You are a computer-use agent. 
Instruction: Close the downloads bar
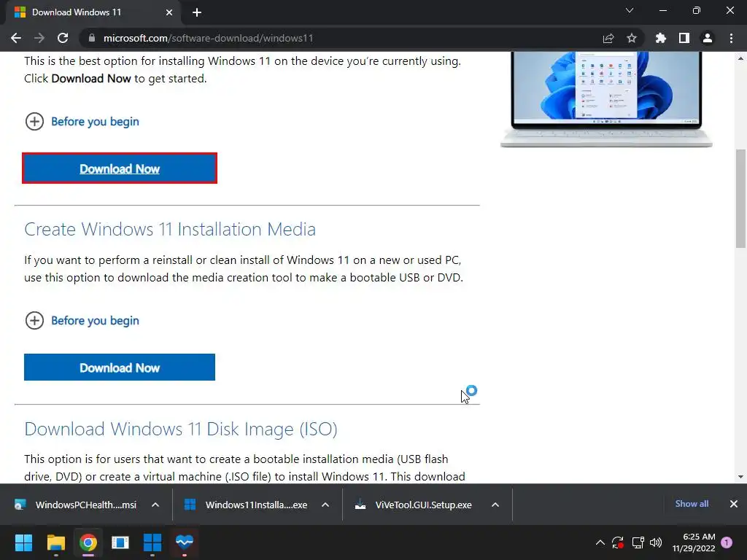734,504
